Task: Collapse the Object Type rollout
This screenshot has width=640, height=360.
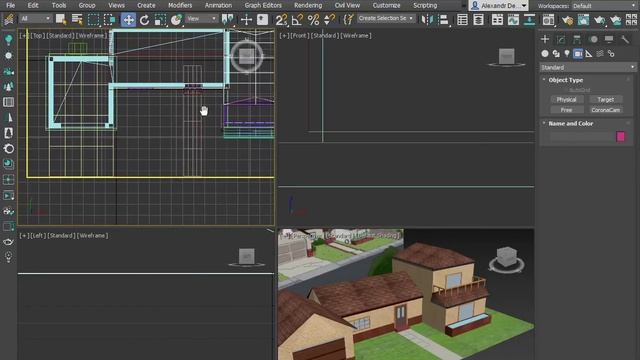Action: tap(565, 80)
